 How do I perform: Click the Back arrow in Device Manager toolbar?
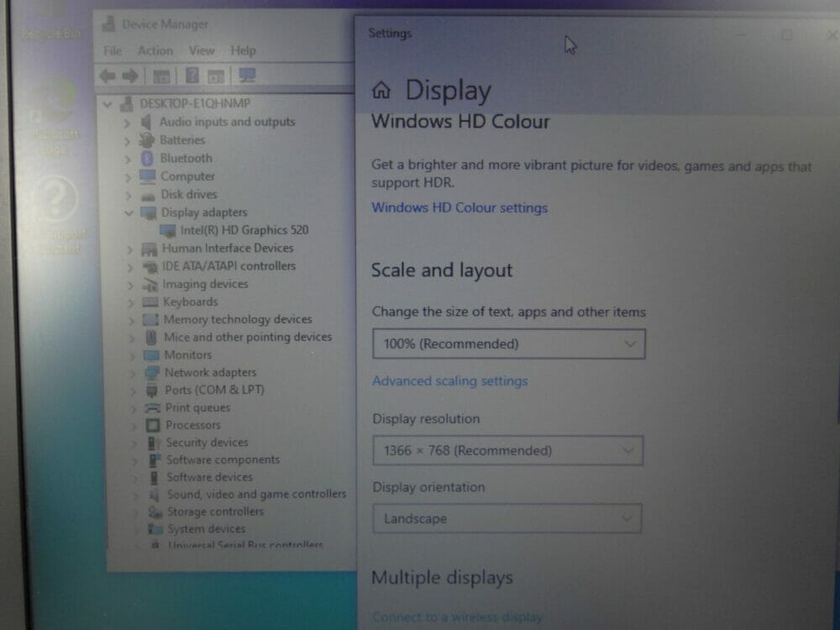click(x=108, y=76)
